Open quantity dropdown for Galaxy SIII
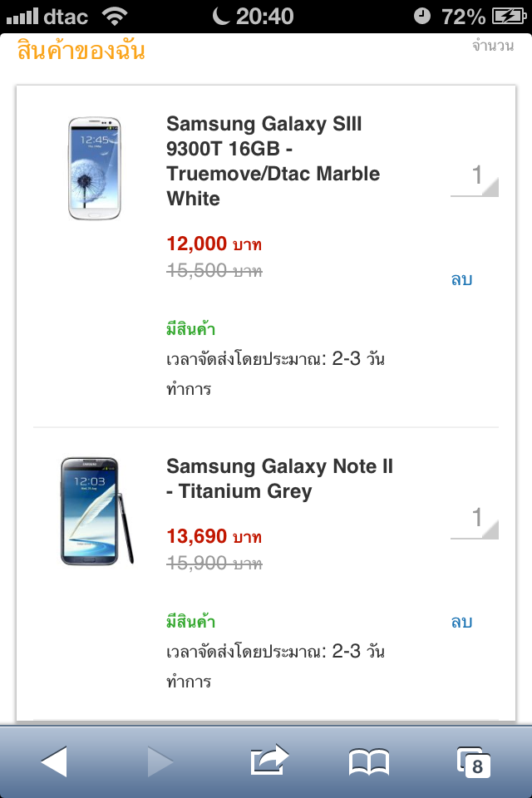This screenshot has width=532, height=798. coord(475,178)
